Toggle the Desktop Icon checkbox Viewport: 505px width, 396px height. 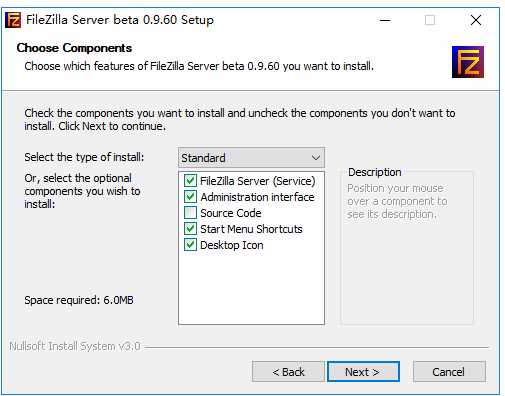pos(190,245)
